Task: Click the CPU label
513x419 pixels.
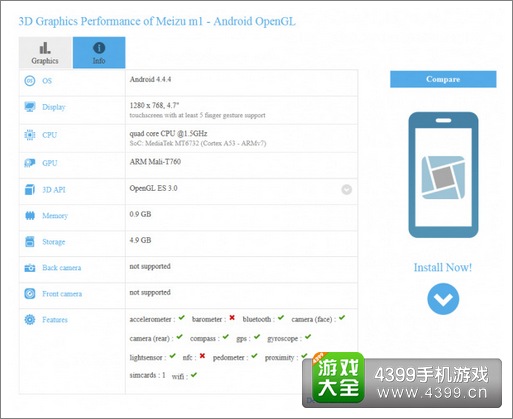Action: coord(50,135)
